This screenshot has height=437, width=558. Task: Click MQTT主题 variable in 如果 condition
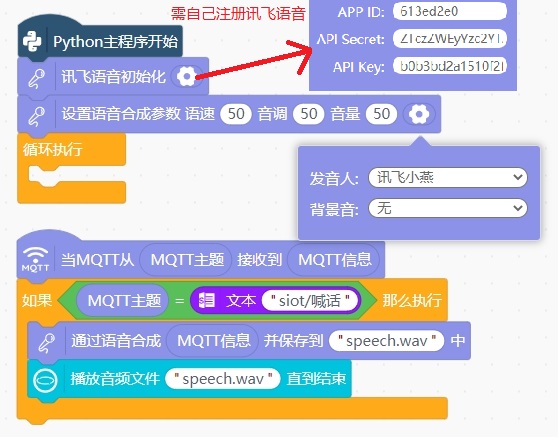point(123,300)
